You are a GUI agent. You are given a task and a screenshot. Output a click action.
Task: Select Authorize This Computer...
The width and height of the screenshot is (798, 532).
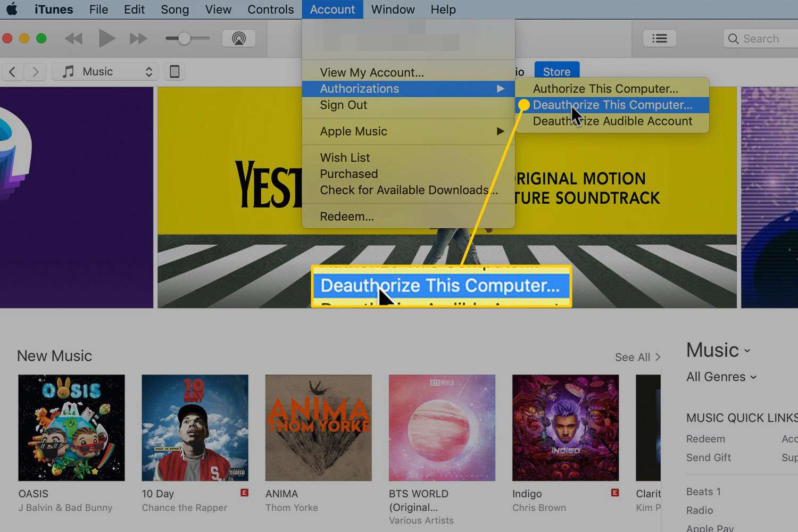tap(612, 89)
